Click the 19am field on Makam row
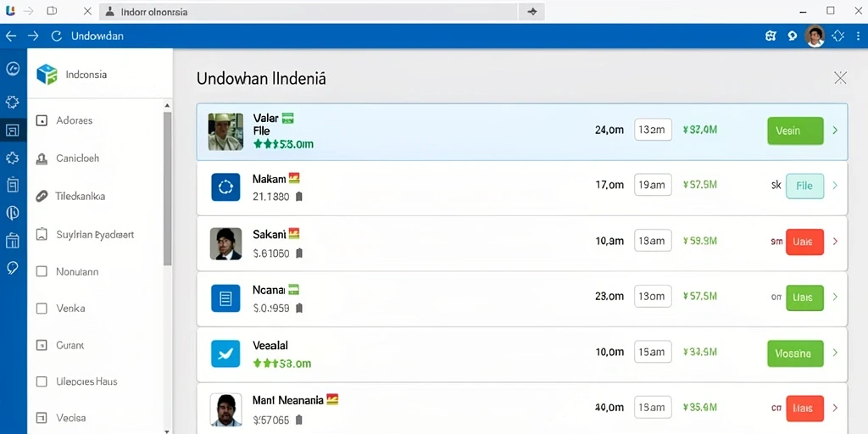Viewport: 868px width, 434px height. click(653, 185)
